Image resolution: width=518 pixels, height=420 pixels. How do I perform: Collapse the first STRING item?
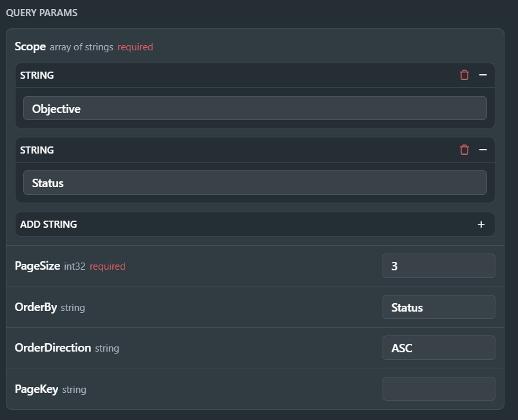(483, 75)
